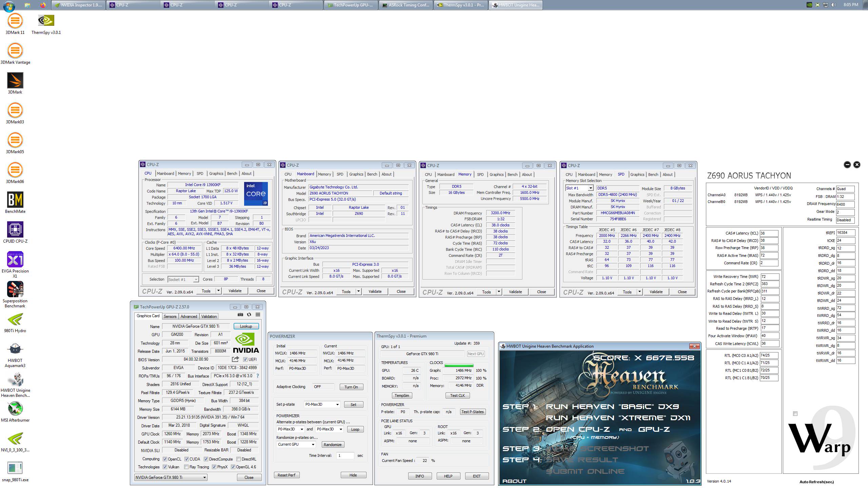Open NVI_0_3_100 desktop shortcut

tap(15, 442)
